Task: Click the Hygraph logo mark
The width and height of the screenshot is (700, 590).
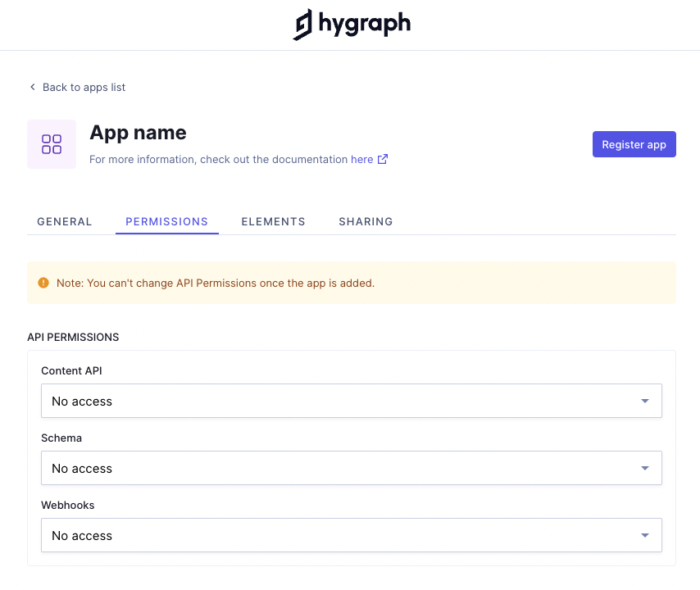Action: [x=302, y=25]
